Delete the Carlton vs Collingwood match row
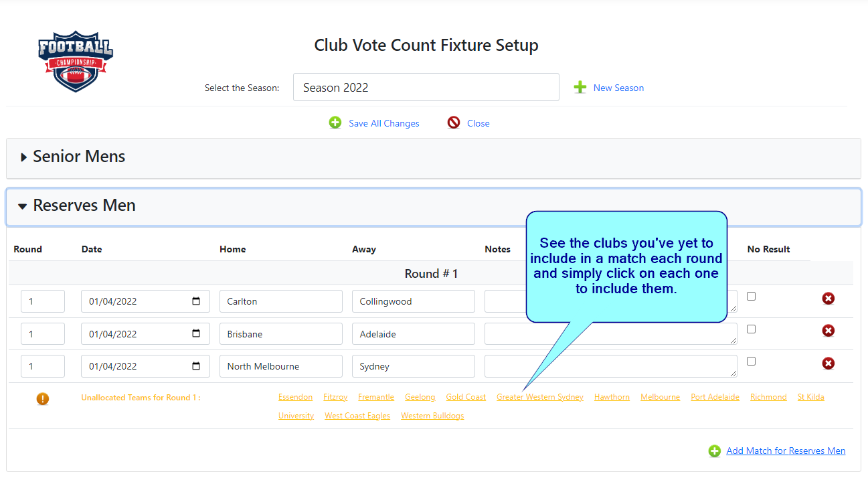 (x=829, y=299)
